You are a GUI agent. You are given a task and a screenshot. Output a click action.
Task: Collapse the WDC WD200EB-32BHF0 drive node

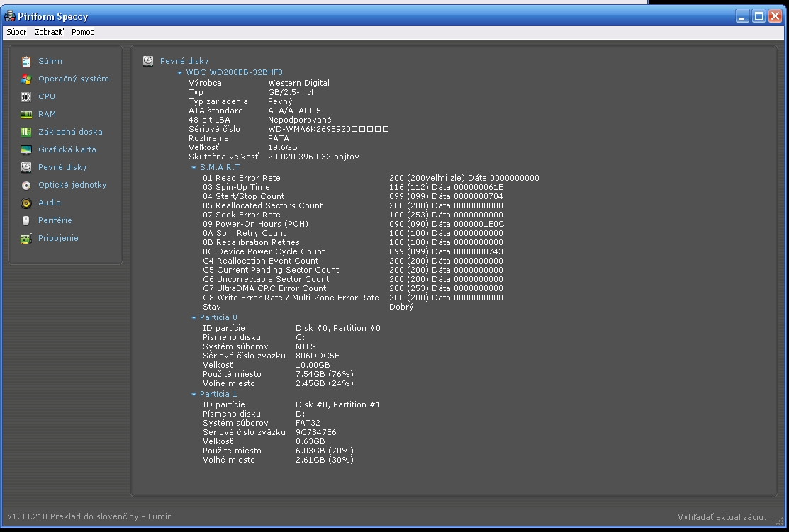(179, 72)
